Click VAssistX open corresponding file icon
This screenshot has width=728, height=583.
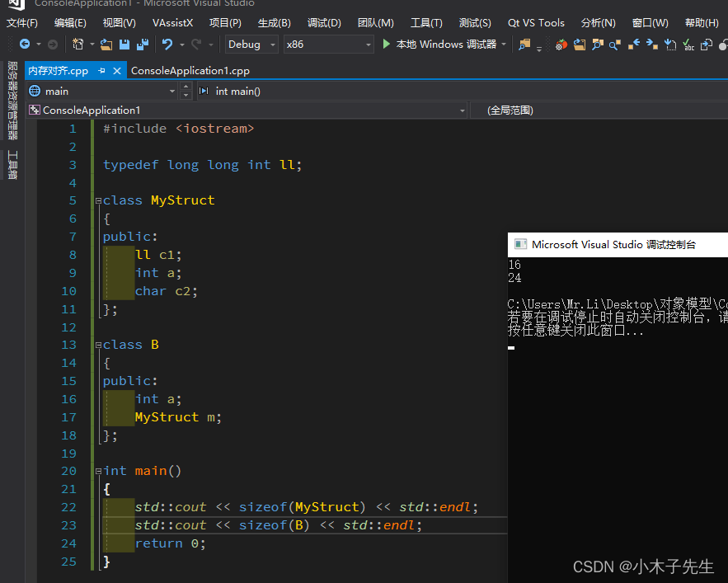point(579,45)
